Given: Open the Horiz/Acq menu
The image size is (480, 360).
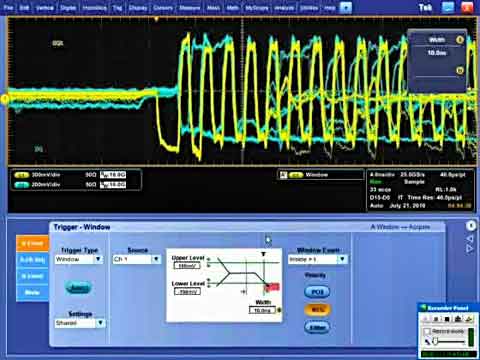Looking at the screenshot, I should (x=94, y=7).
